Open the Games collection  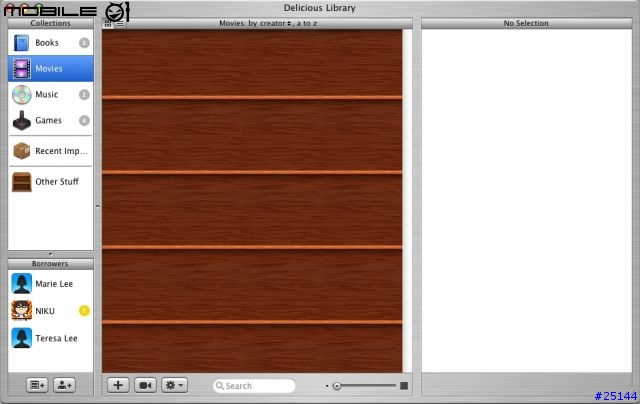point(51,120)
